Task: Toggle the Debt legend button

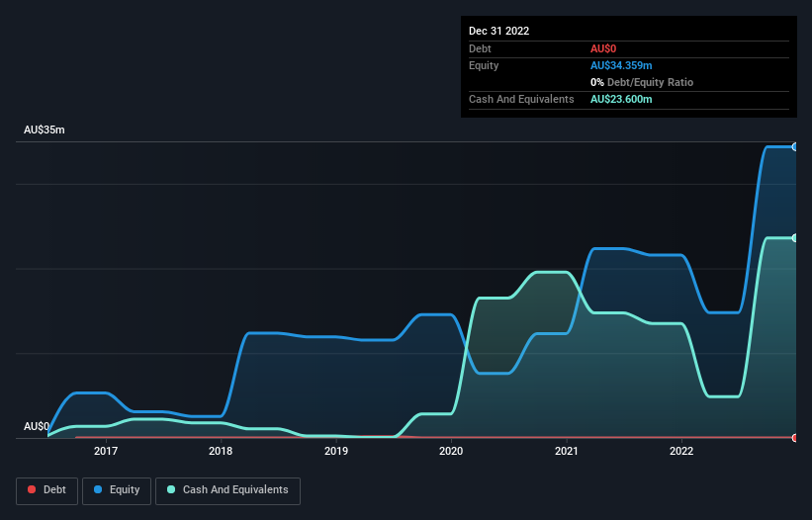Action: [46, 490]
